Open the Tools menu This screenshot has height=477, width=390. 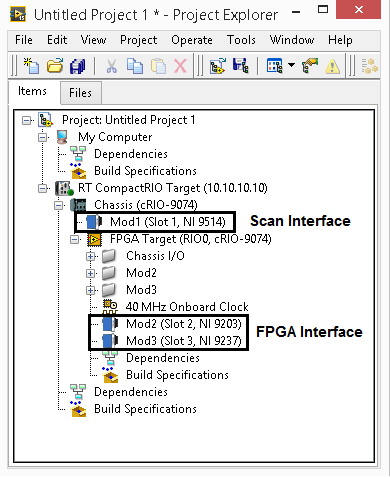click(x=241, y=40)
